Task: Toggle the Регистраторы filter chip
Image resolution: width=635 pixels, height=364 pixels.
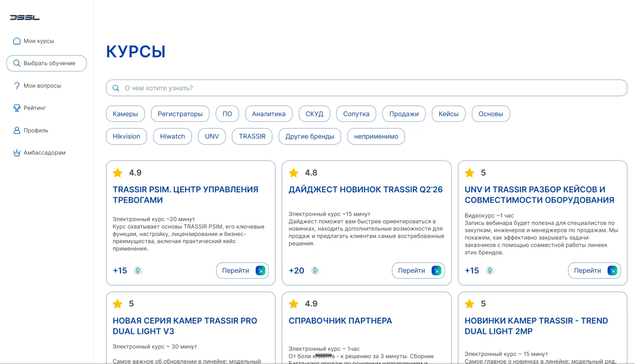Action: [180, 114]
